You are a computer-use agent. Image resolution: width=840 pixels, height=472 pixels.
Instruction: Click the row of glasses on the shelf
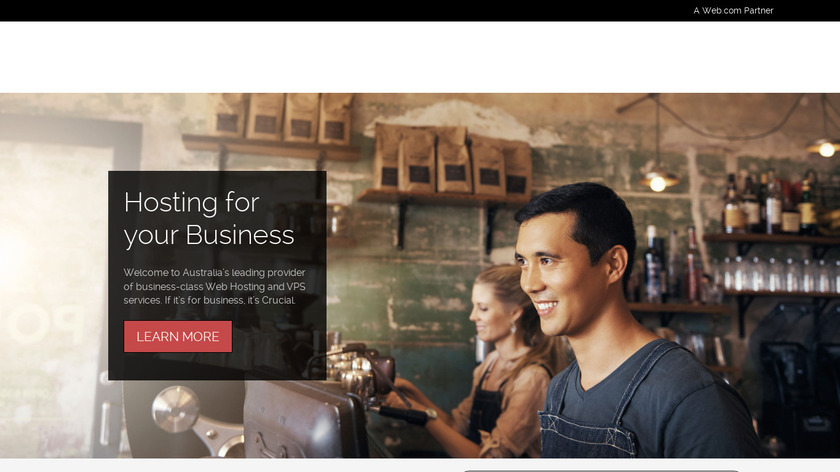click(779, 274)
